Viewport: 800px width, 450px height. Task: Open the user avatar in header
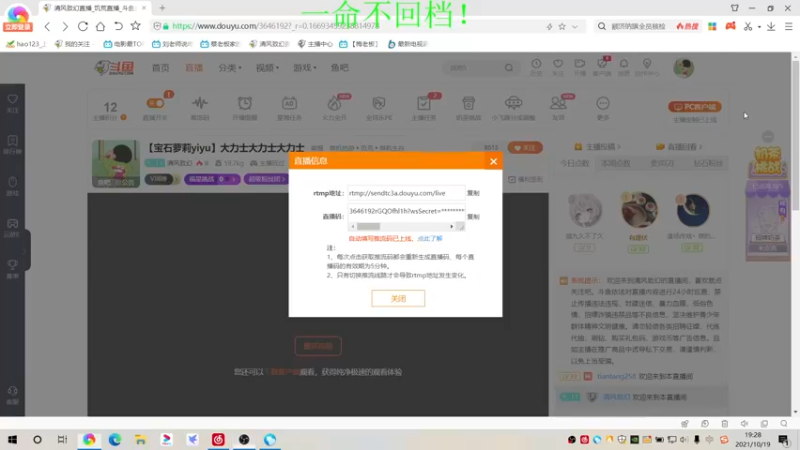(x=683, y=68)
